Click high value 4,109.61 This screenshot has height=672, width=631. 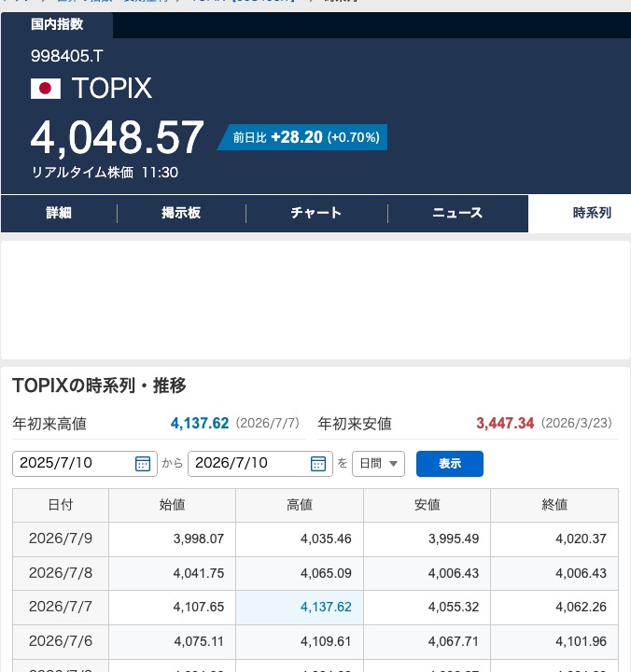point(326,641)
